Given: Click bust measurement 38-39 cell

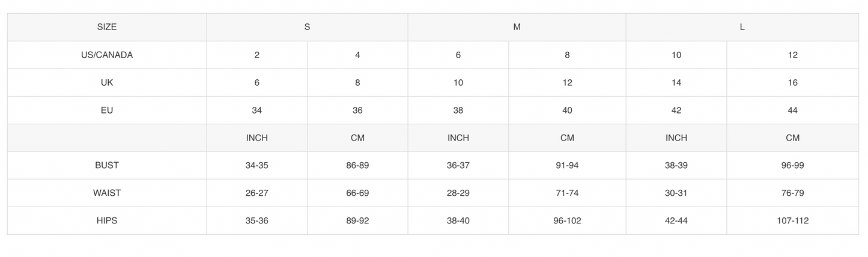Looking at the screenshot, I should [676, 165].
